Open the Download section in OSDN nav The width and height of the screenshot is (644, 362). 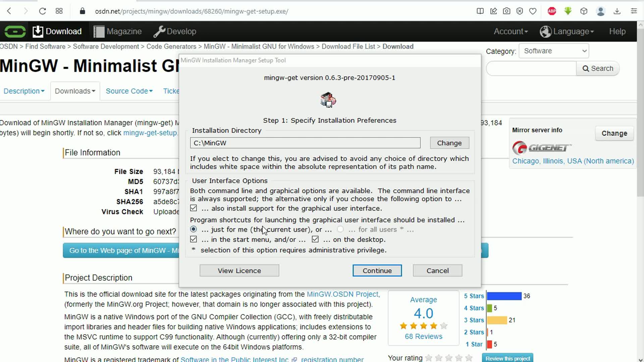point(64,32)
